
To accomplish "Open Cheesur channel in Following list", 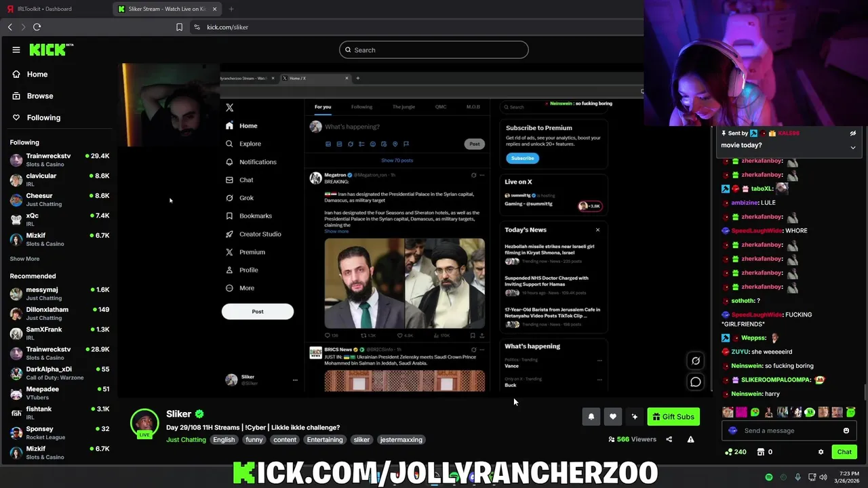I will [60, 200].
